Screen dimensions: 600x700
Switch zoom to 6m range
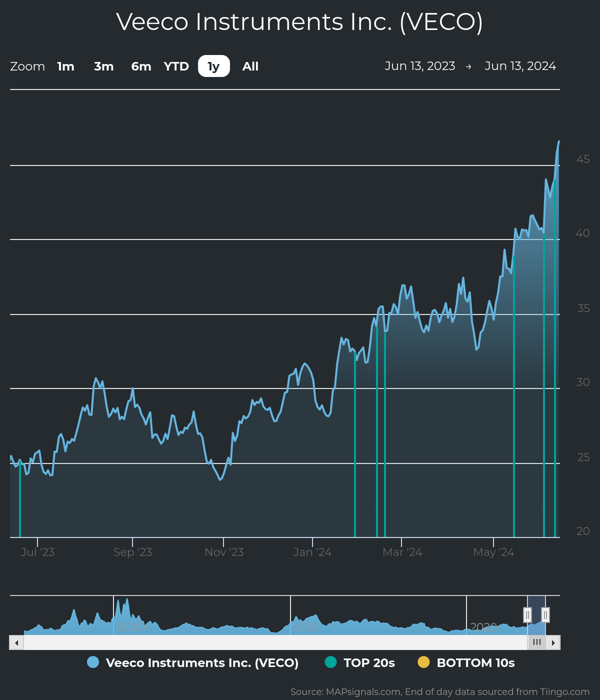coord(141,66)
